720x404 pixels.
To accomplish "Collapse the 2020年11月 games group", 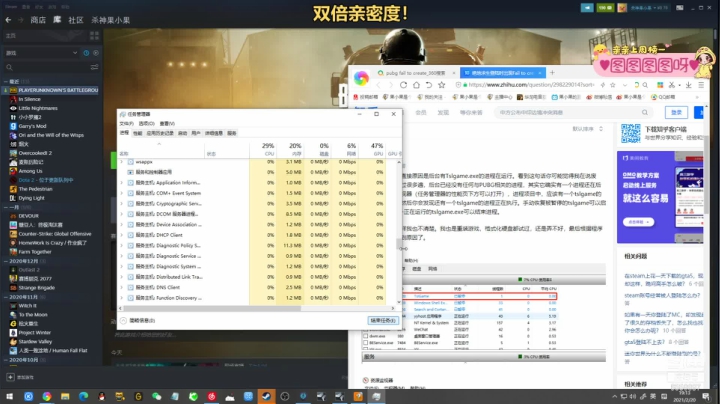I will (x=6, y=297).
